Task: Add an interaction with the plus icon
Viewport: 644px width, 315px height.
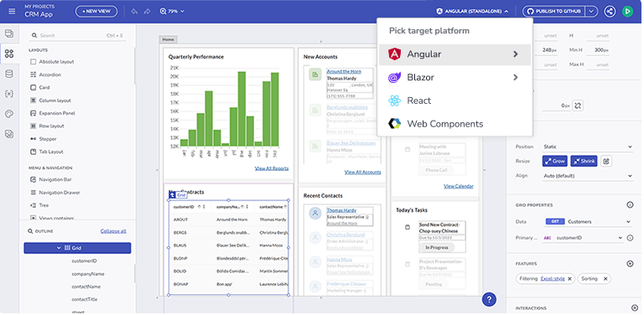Action: click(635, 308)
